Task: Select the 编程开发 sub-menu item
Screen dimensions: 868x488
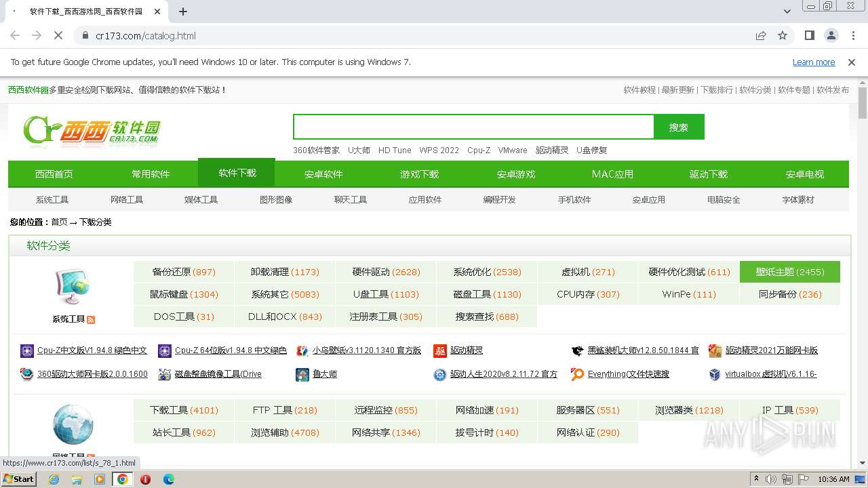Action: tap(500, 200)
